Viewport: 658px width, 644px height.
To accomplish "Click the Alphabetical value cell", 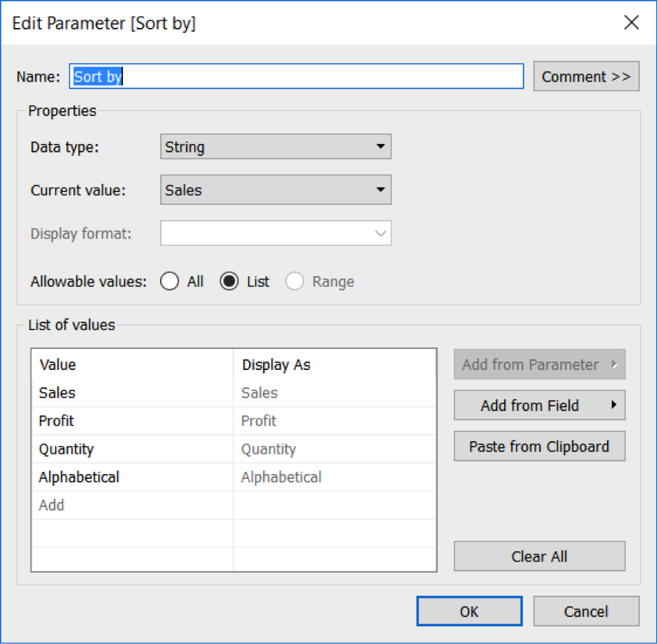I will [133, 477].
